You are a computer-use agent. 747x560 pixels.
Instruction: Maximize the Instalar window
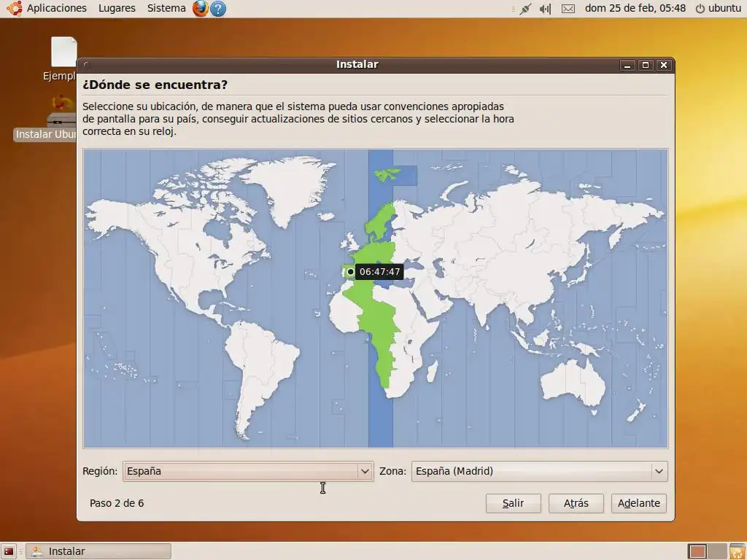646,65
